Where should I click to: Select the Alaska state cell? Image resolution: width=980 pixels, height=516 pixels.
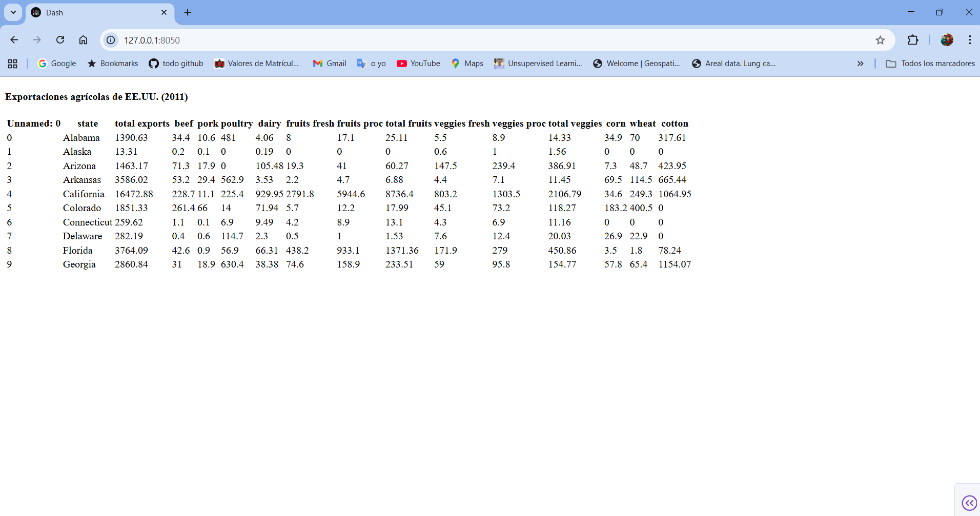coord(77,152)
